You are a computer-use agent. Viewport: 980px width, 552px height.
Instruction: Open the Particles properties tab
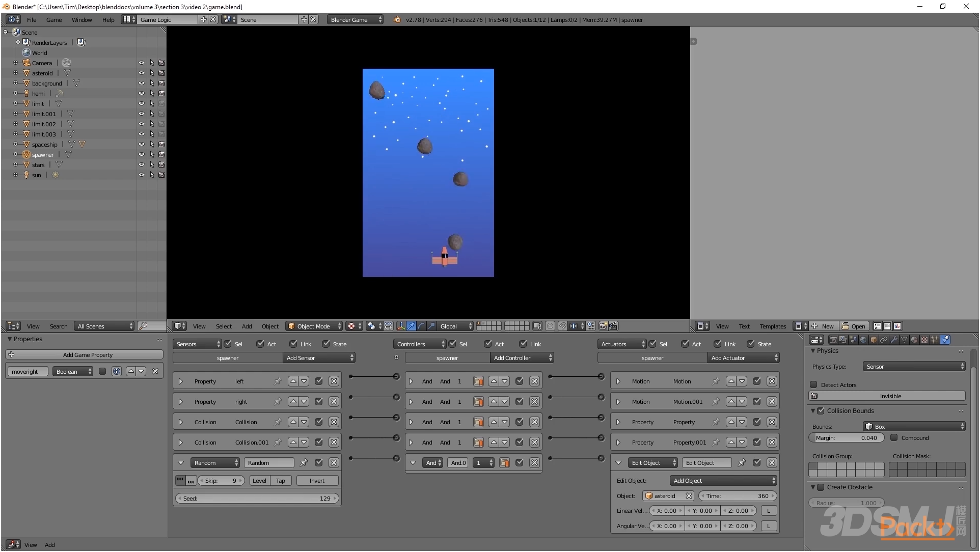click(x=935, y=340)
